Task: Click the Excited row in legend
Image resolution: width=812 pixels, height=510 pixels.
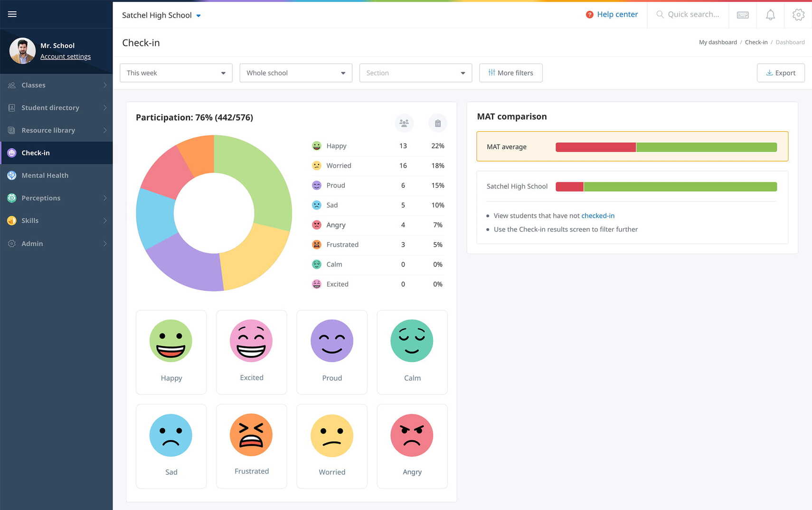Action: tap(379, 284)
